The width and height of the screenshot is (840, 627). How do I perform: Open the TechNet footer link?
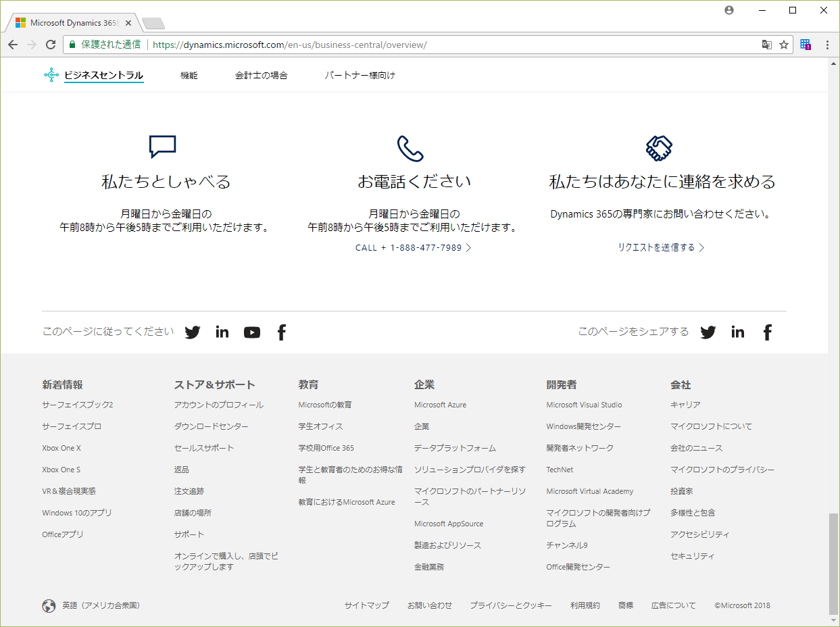click(560, 470)
